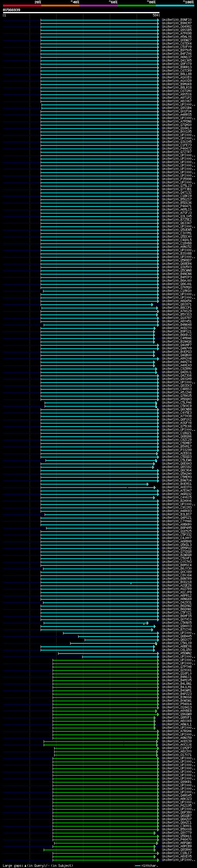Open hit UniRef100_B9HCM7

(x=176, y=23)
